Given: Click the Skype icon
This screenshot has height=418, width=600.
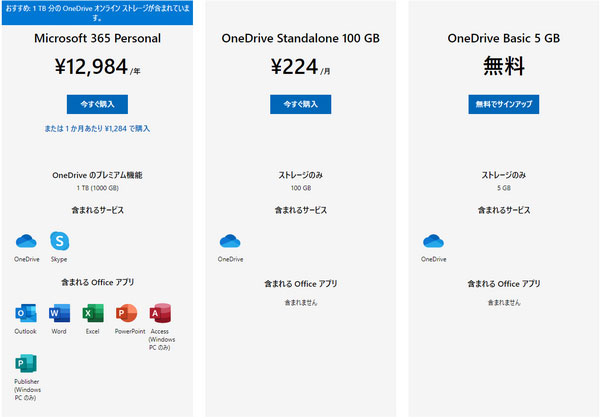Looking at the screenshot, I should coord(59,241).
